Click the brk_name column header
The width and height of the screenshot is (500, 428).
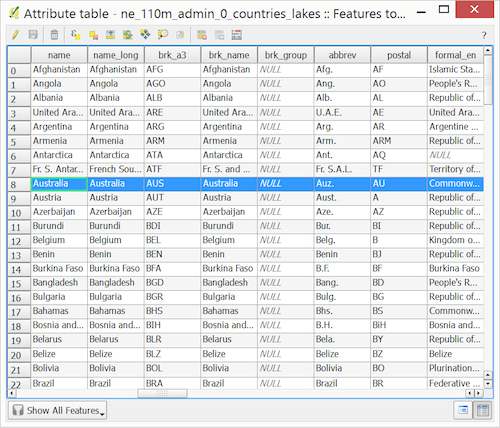[229, 55]
